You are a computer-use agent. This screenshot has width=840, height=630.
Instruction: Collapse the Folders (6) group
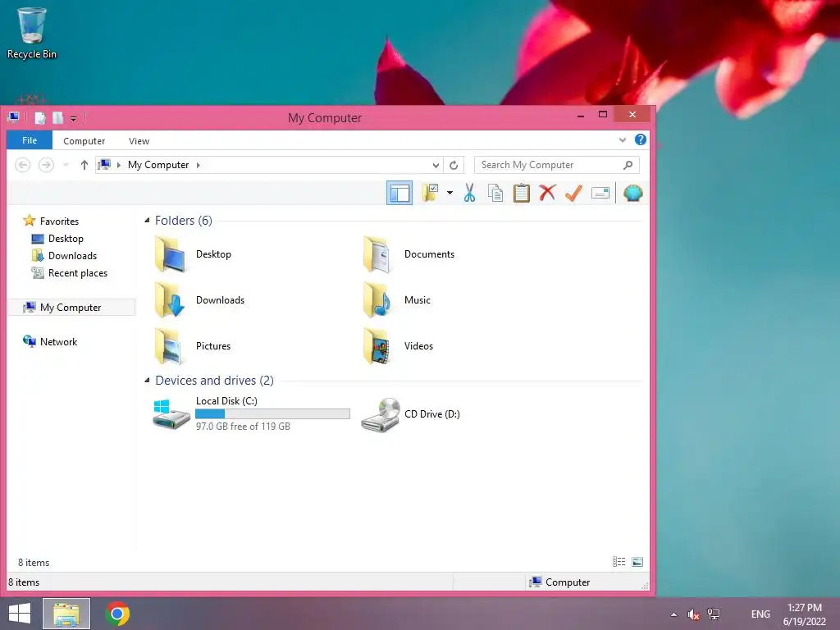tap(147, 220)
